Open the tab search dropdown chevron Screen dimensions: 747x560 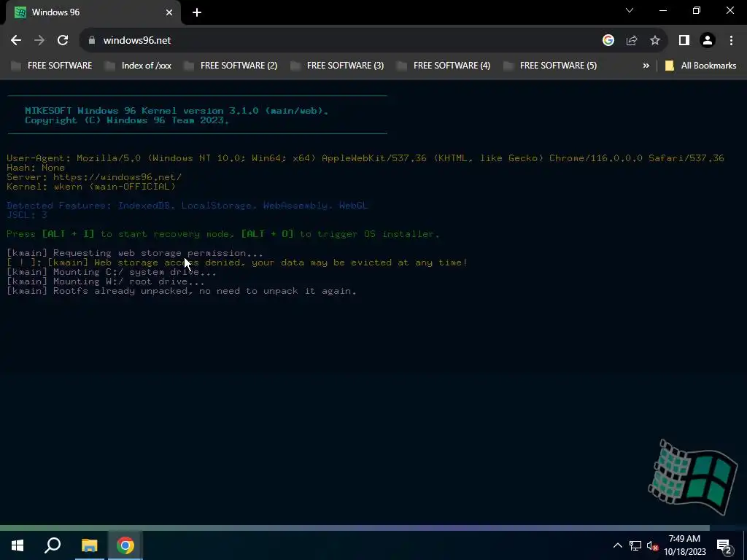pyautogui.click(x=630, y=10)
